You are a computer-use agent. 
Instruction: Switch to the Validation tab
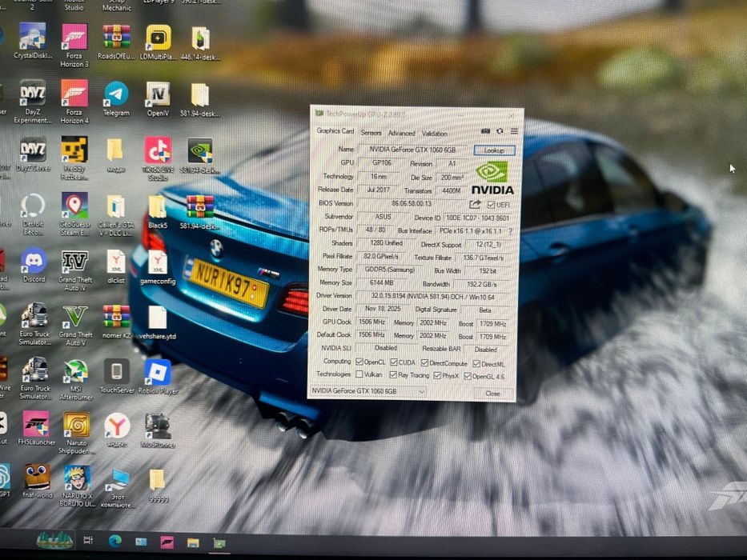435,134
